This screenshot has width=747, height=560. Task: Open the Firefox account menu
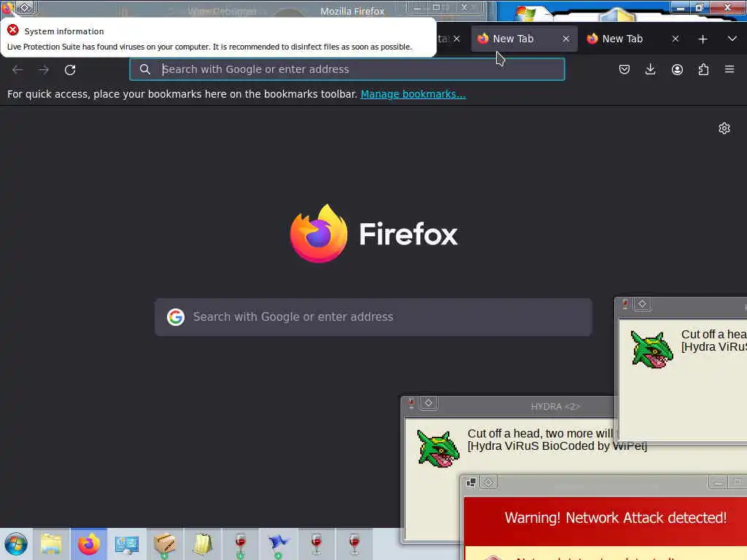click(677, 69)
